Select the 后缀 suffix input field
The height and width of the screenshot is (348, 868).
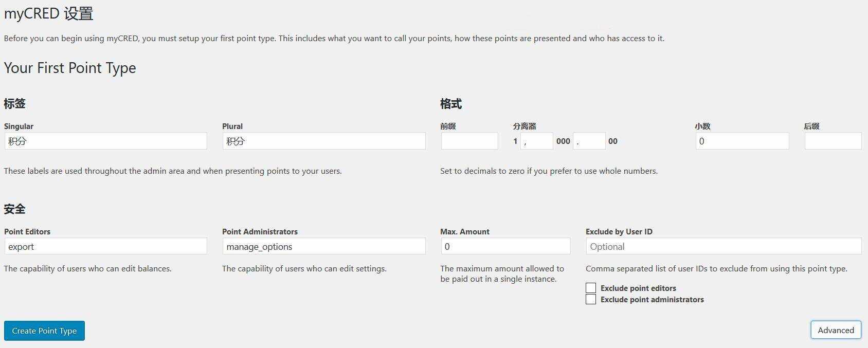click(833, 140)
